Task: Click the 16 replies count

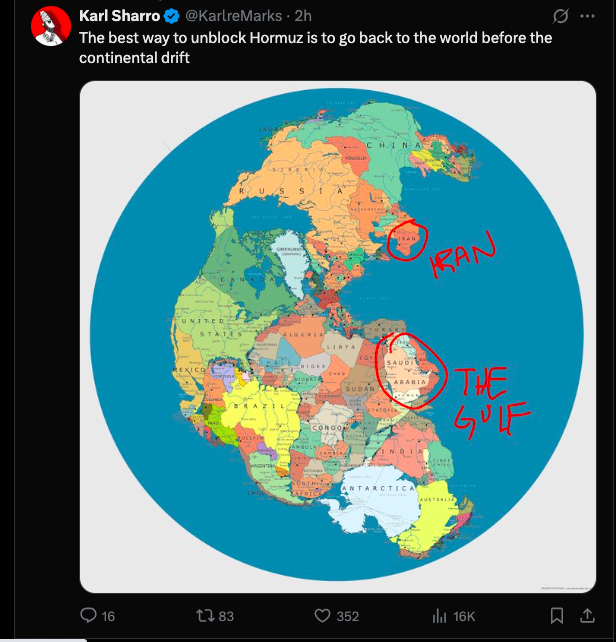Action: tap(108, 616)
